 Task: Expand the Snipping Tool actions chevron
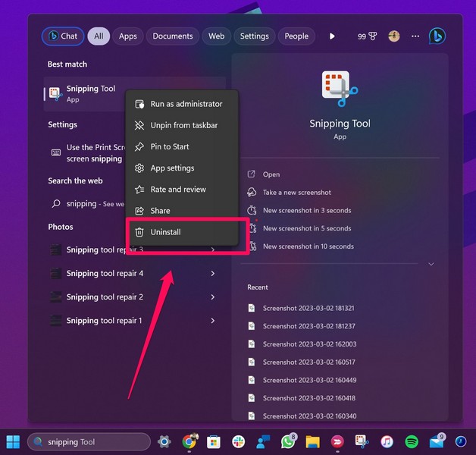(x=431, y=264)
